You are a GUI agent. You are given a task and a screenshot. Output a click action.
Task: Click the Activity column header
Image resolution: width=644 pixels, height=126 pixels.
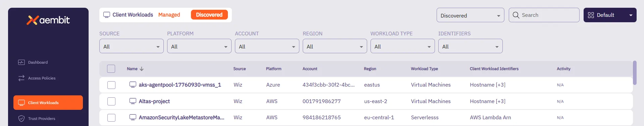click(563, 69)
